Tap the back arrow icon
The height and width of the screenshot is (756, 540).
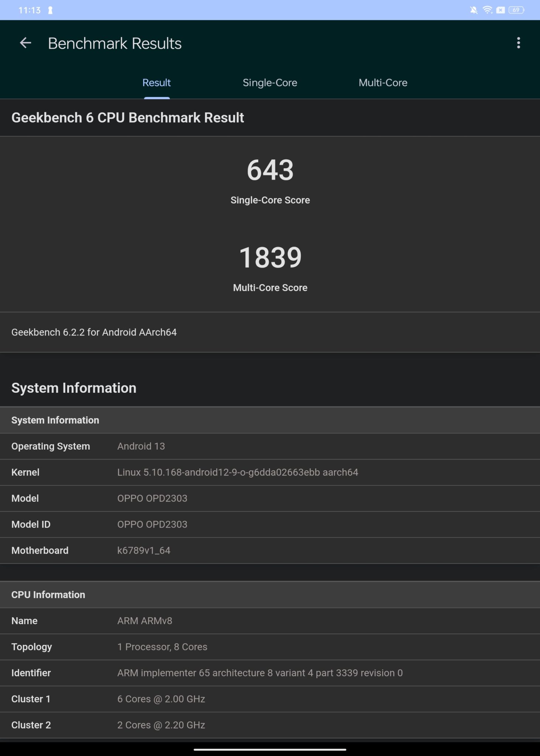(25, 43)
